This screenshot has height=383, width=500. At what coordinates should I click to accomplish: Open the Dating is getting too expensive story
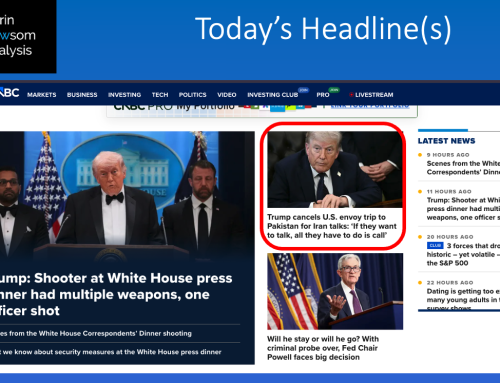[463, 298]
